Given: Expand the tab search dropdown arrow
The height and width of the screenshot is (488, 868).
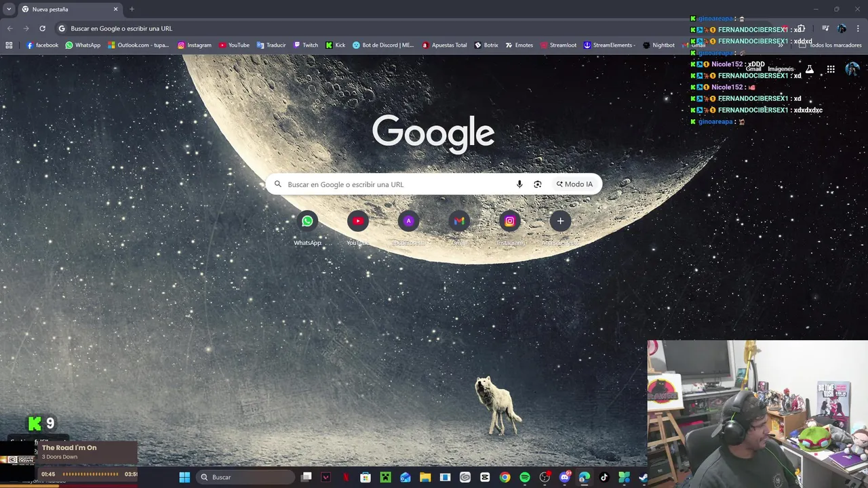Looking at the screenshot, I should click(x=9, y=9).
